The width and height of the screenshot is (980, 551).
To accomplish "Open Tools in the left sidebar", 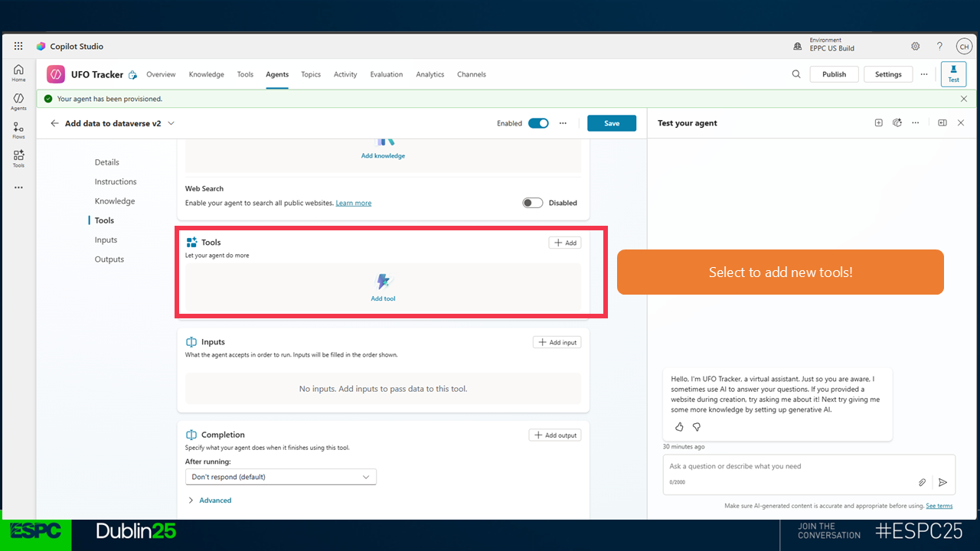I will 18,158.
